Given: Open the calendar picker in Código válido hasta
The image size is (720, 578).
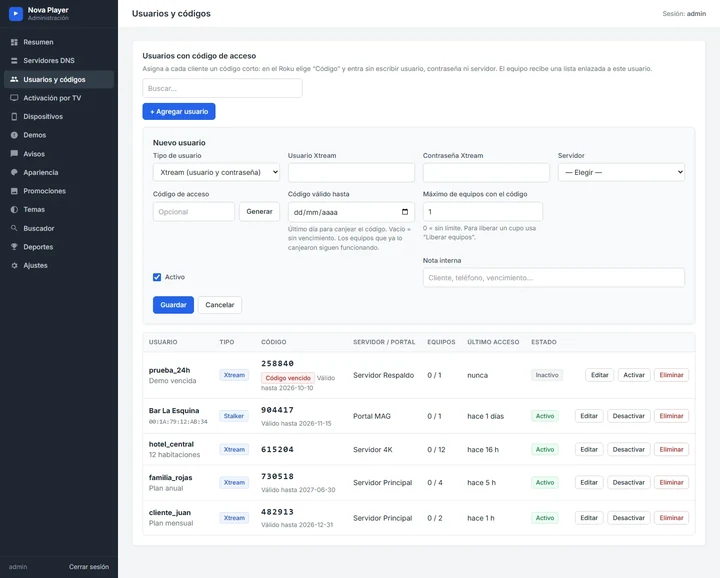Looking at the screenshot, I should point(405,212).
